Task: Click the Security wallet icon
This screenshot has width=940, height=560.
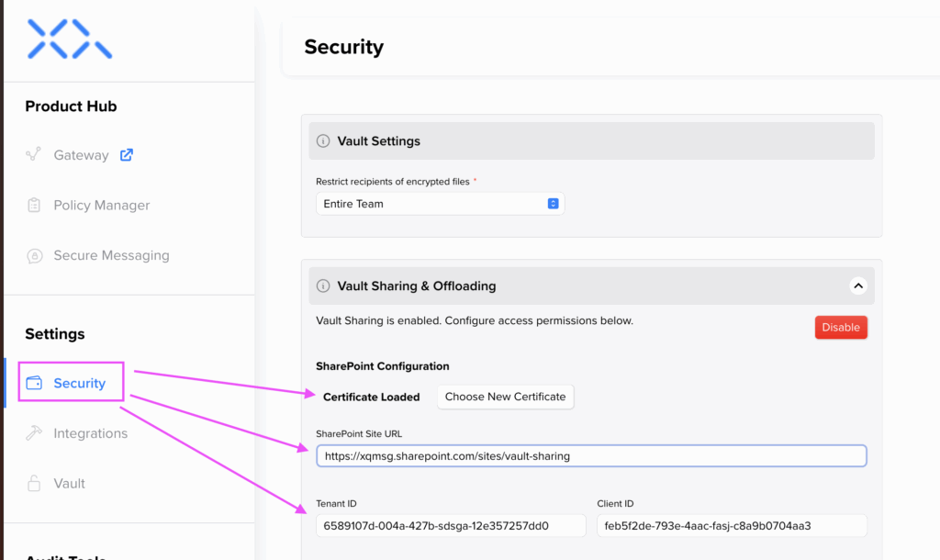Action: click(34, 384)
